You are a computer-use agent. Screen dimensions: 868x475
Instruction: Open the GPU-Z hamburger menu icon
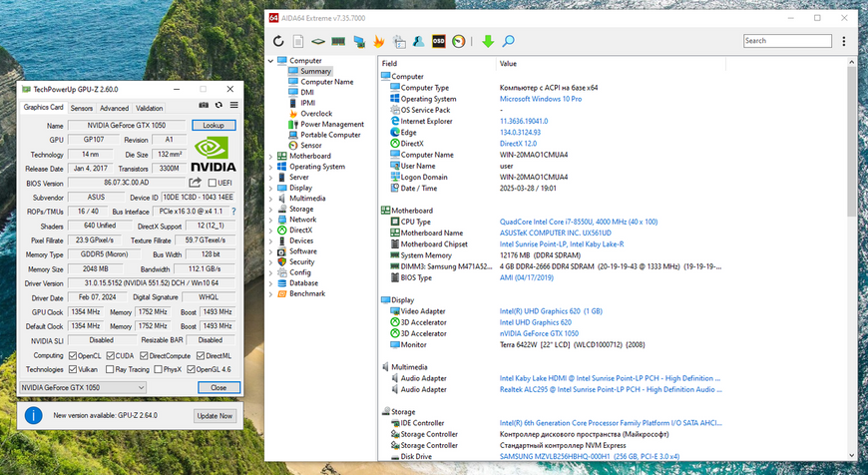coord(234,105)
